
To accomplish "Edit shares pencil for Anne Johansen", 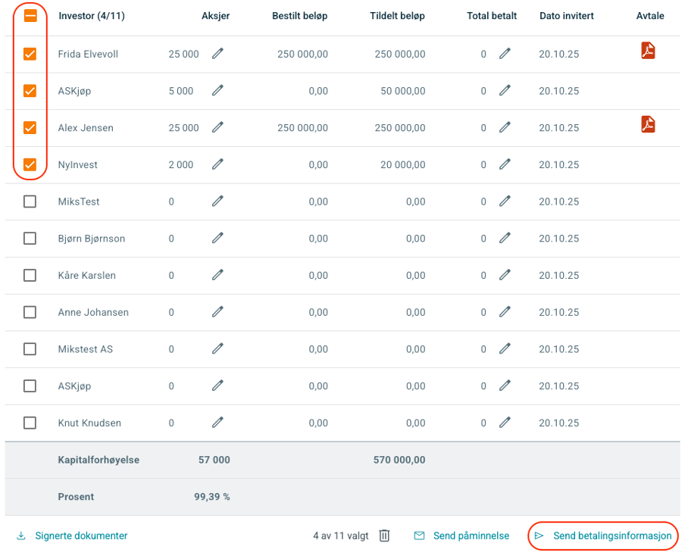I will [x=217, y=313].
